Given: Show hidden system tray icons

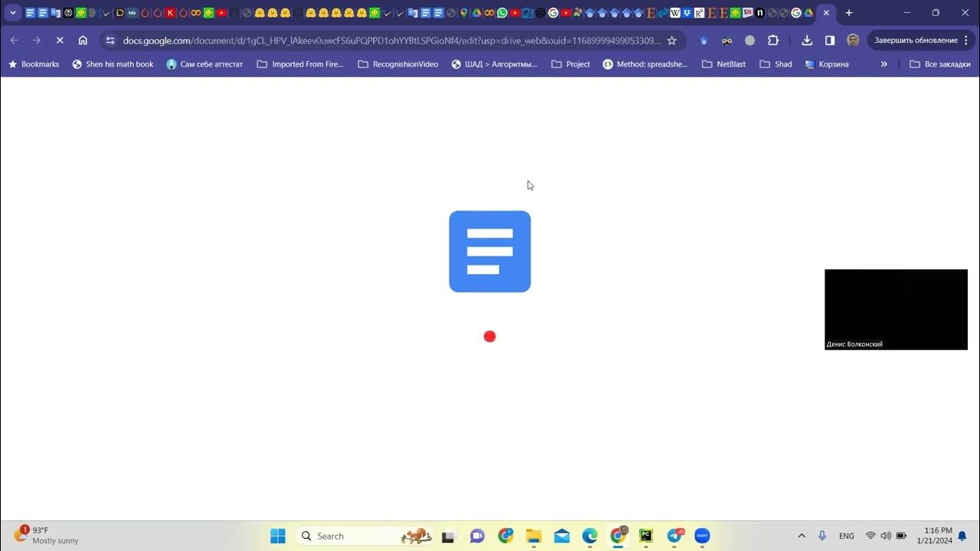Looking at the screenshot, I should [802, 536].
